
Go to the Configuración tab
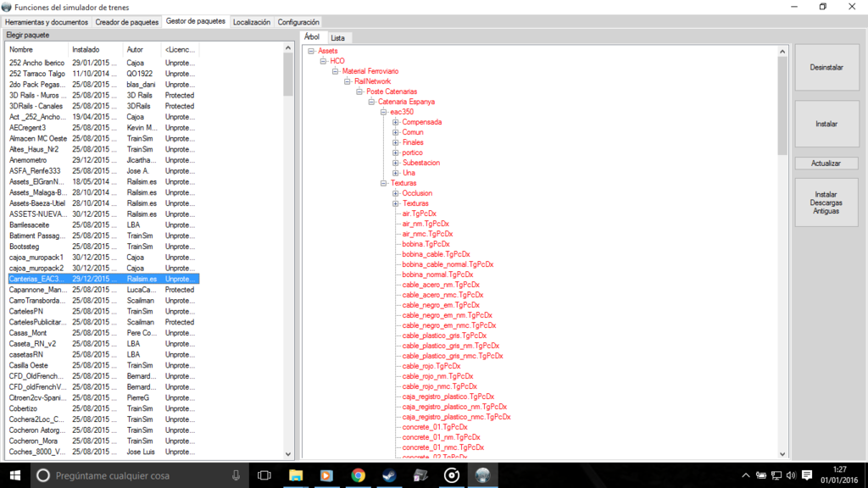(298, 22)
